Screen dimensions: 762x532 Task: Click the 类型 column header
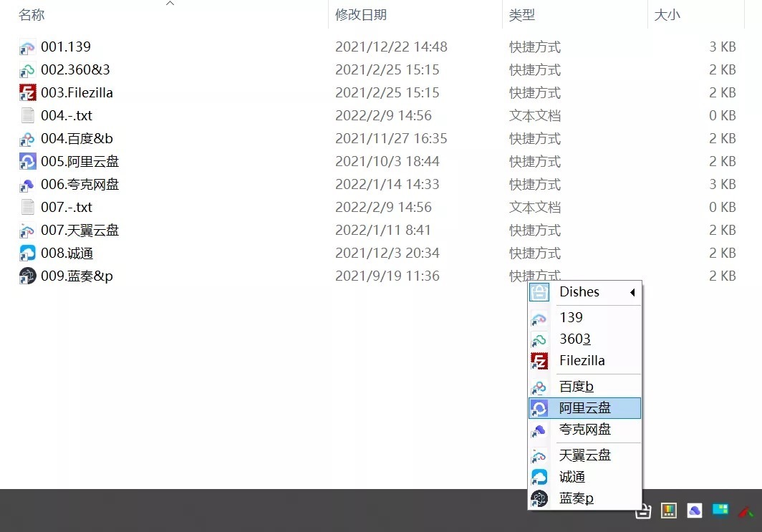click(522, 14)
